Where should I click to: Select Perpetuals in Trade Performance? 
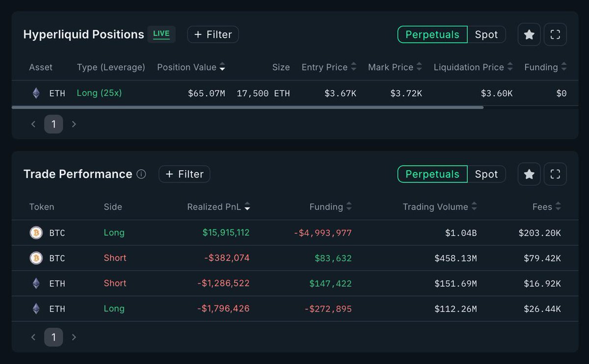coord(432,174)
